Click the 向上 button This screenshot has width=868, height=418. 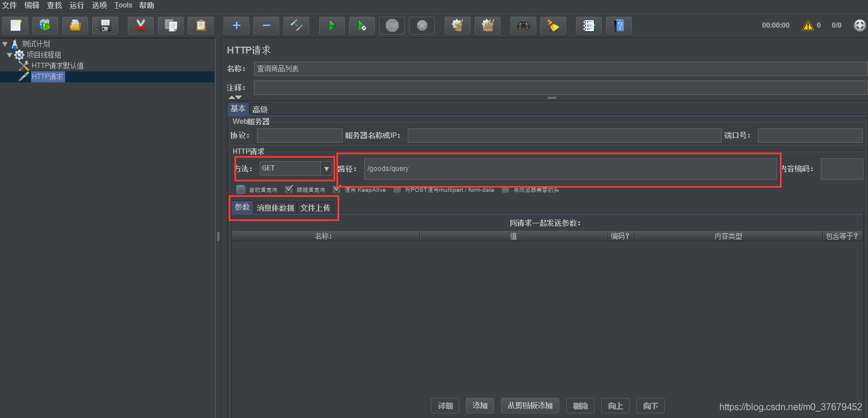pyautogui.click(x=616, y=406)
